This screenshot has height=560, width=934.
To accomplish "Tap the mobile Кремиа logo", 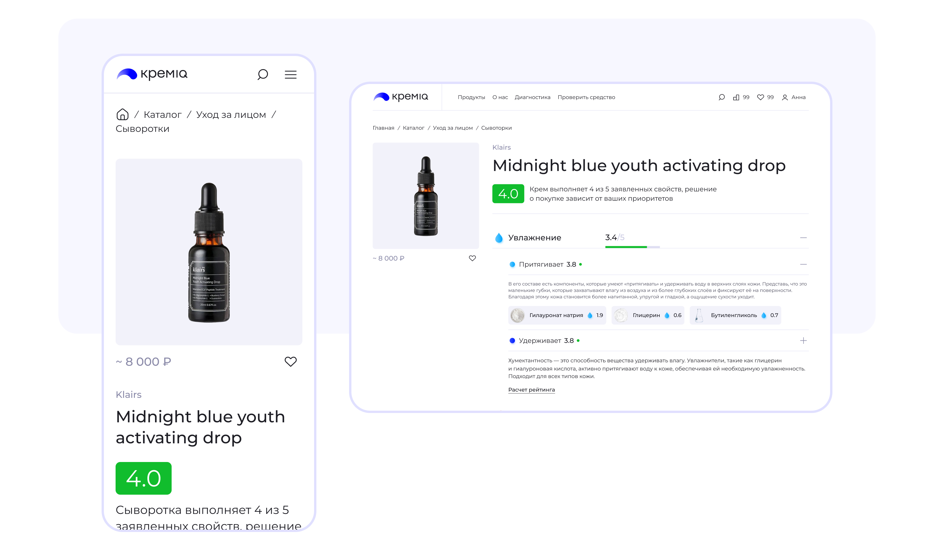I will point(152,74).
